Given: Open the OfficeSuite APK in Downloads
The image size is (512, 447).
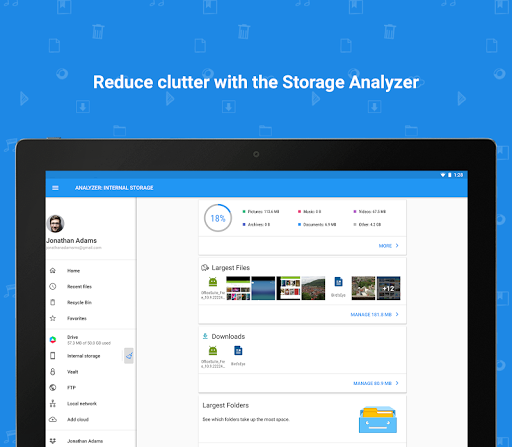Looking at the screenshot, I should coord(213,356).
